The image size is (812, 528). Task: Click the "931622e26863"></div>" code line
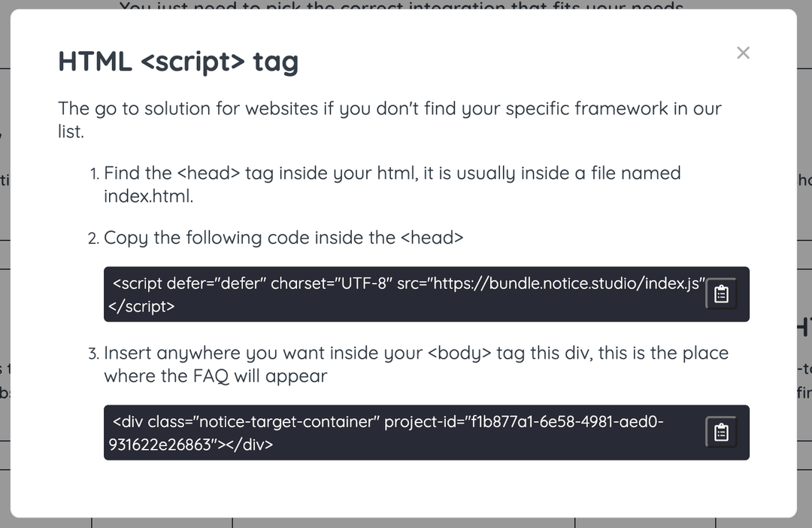190,445
